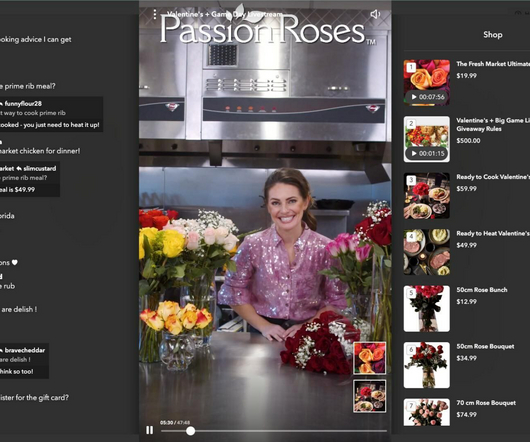This screenshot has width=530, height=442.
Task: Click the $59.99 price
Action: point(466,189)
